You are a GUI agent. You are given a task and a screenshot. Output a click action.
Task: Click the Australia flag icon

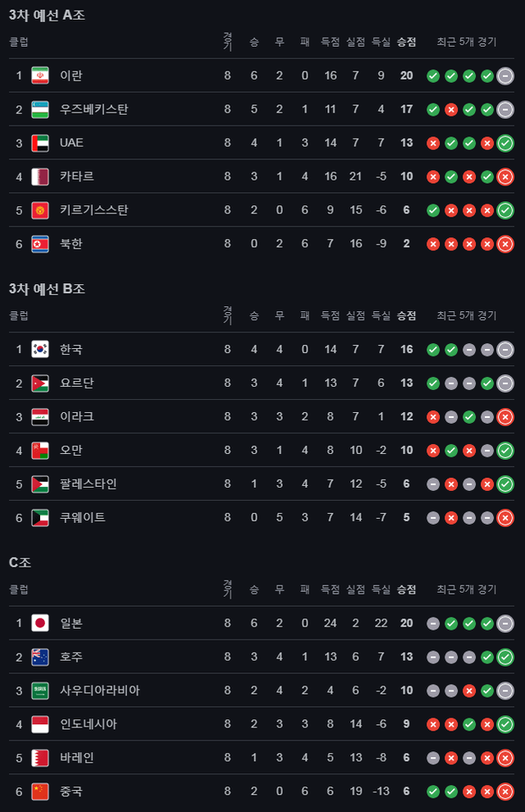click(x=40, y=657)
